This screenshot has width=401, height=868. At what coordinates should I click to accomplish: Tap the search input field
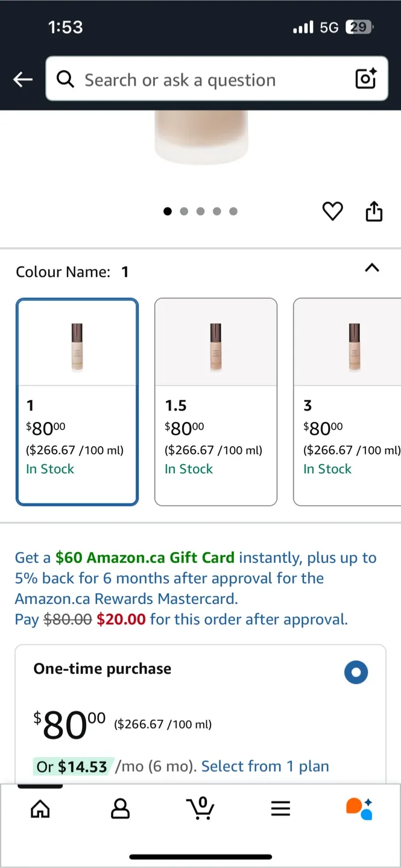click(x=205, y=80)
